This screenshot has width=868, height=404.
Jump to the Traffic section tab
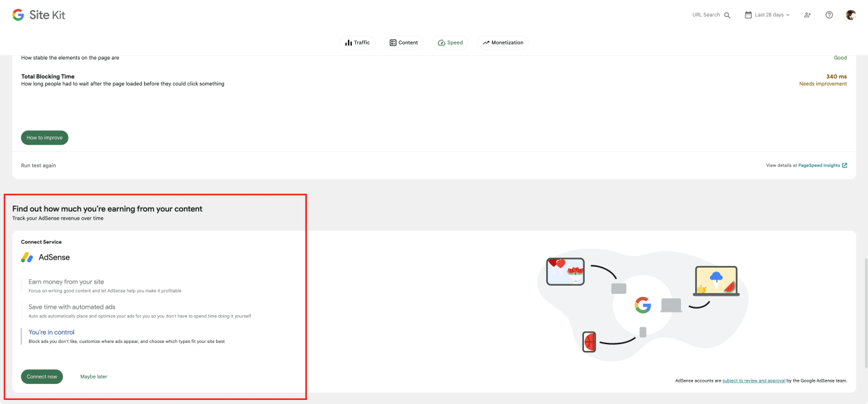(357, 42)
